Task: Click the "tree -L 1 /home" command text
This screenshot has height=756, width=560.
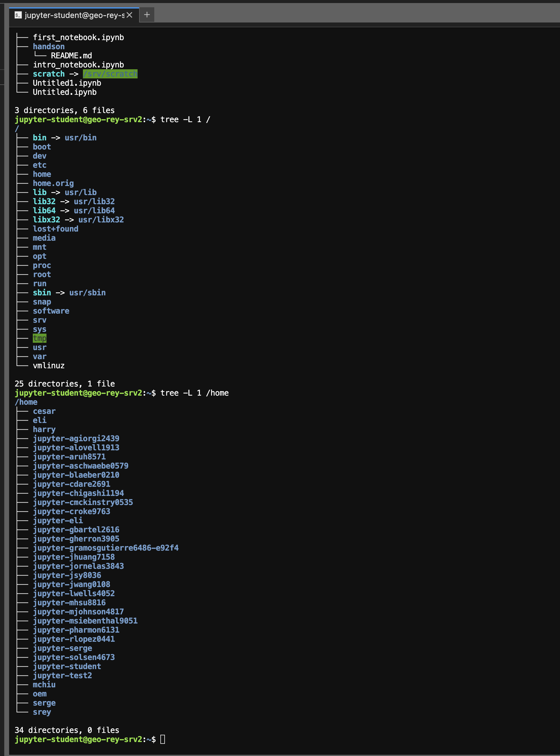Action: coord(194,393)
